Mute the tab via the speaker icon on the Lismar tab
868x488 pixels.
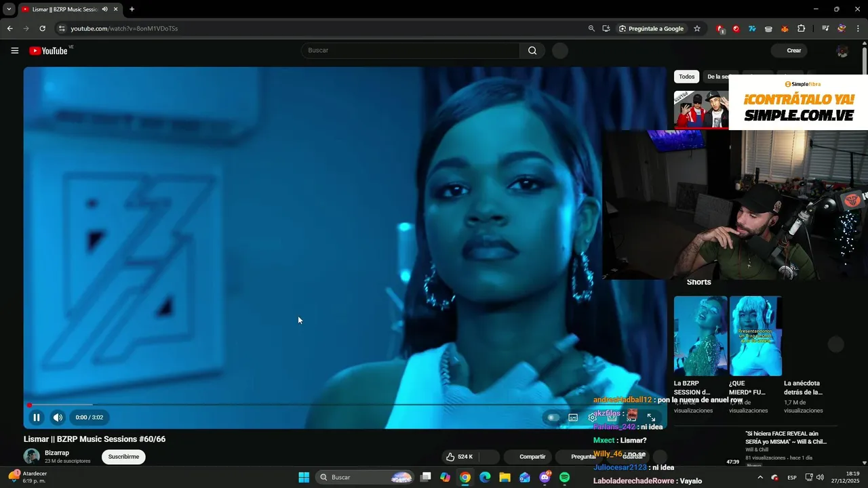104,9
